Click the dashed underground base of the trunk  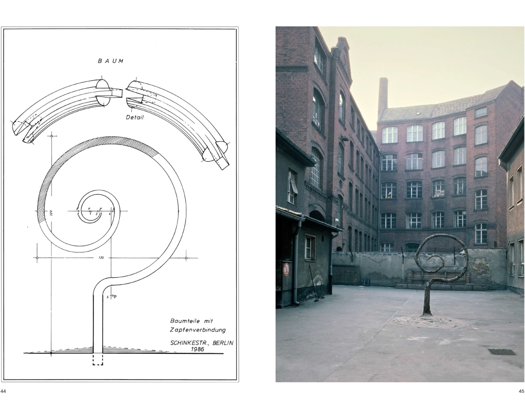(98, 359)
